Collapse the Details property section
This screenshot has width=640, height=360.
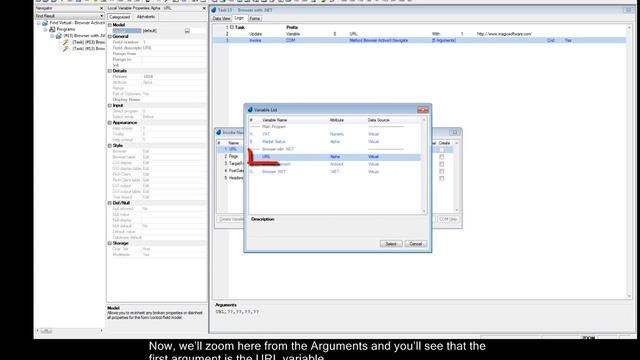click(110, 71)
